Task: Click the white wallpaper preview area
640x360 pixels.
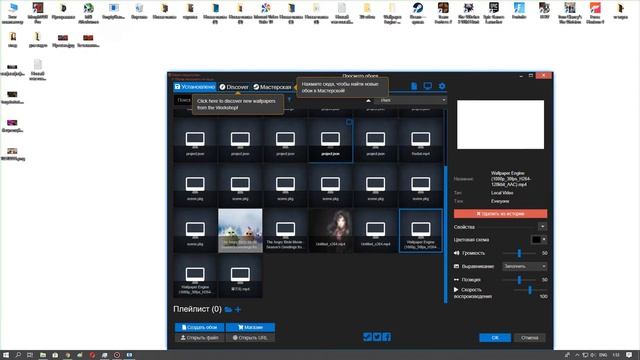Action: (x=500, y=124)
